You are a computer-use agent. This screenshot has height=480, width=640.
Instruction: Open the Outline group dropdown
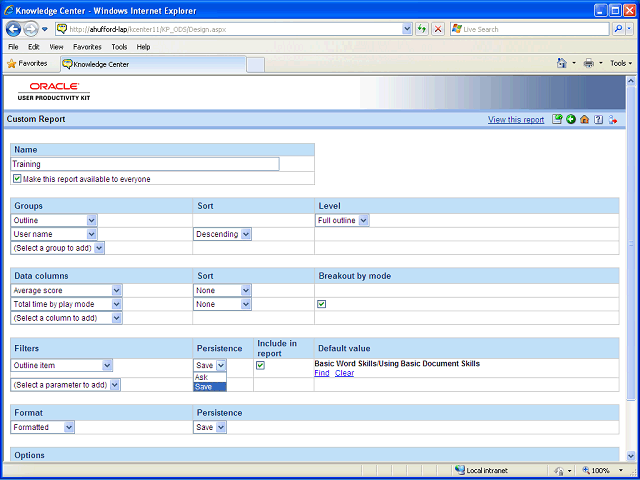coord(54,220)
